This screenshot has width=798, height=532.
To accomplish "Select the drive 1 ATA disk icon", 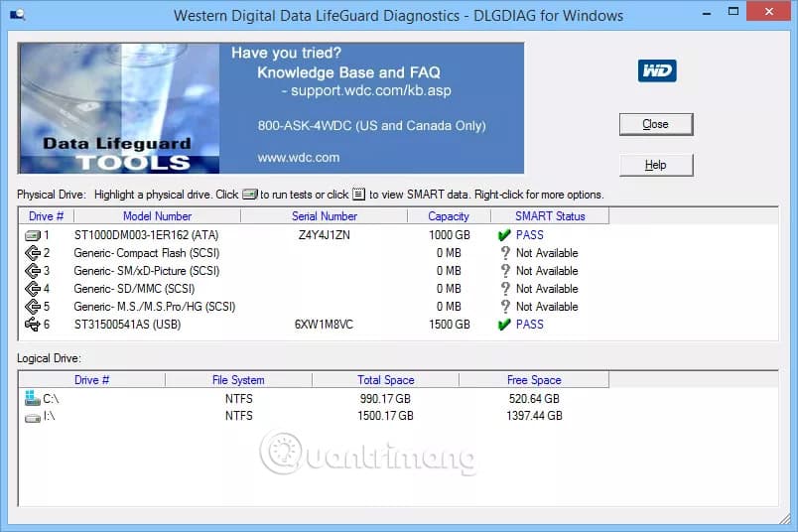I will [x=33, y=235].
